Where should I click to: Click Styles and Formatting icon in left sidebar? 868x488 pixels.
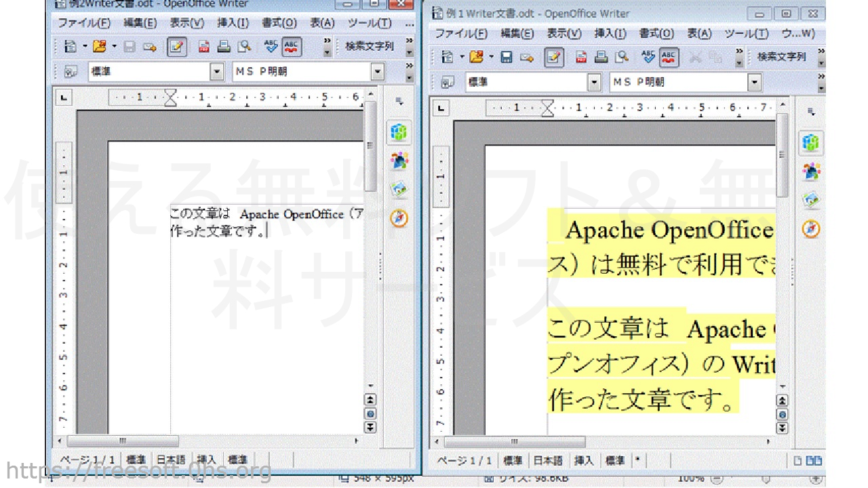click(399, 161)
